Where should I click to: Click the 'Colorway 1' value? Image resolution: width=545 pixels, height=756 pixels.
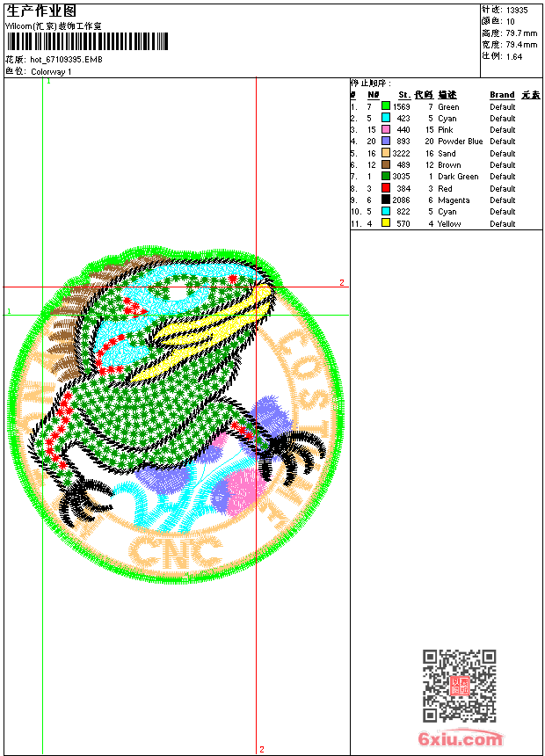point(51,72)
